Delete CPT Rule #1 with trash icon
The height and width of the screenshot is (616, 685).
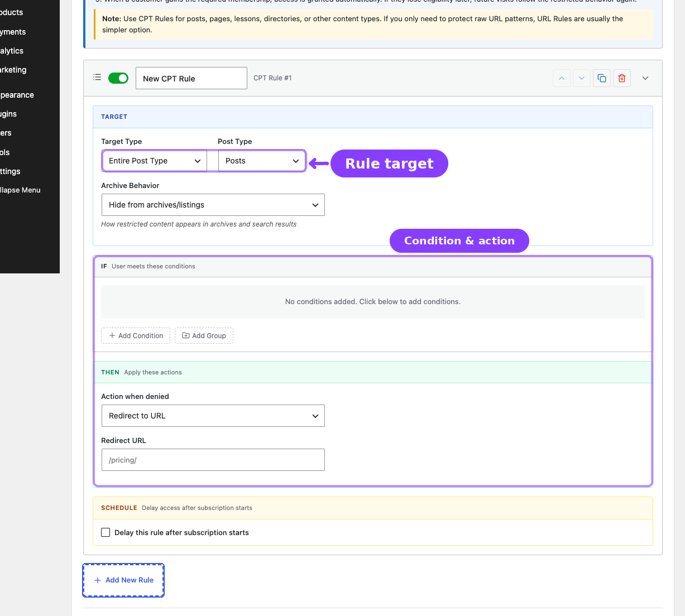(x=622, y=78)
